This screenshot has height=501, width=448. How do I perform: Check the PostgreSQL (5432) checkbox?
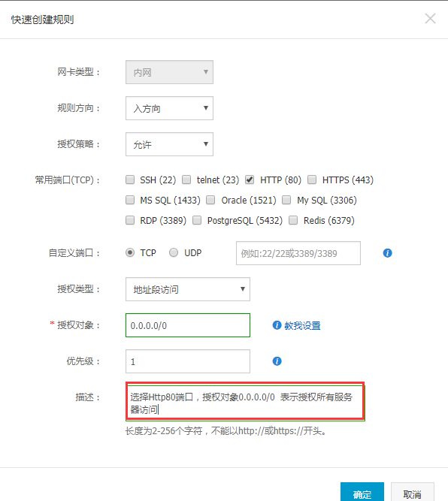[x=197, y=220]
